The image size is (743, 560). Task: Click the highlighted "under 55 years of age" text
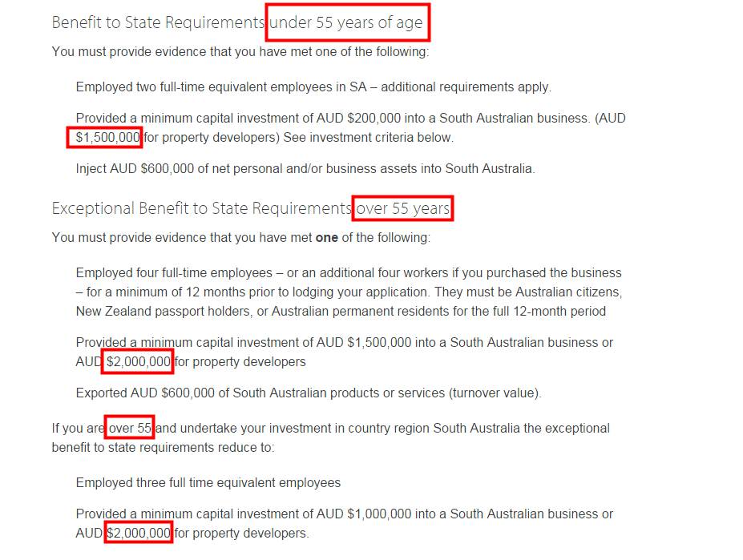346,22
